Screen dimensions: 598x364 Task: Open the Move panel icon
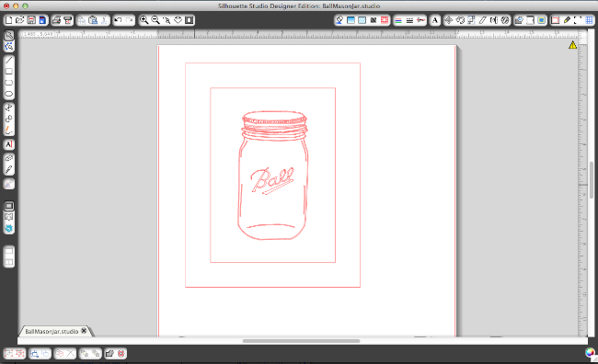pyautogui.click(x=449, y=20)
